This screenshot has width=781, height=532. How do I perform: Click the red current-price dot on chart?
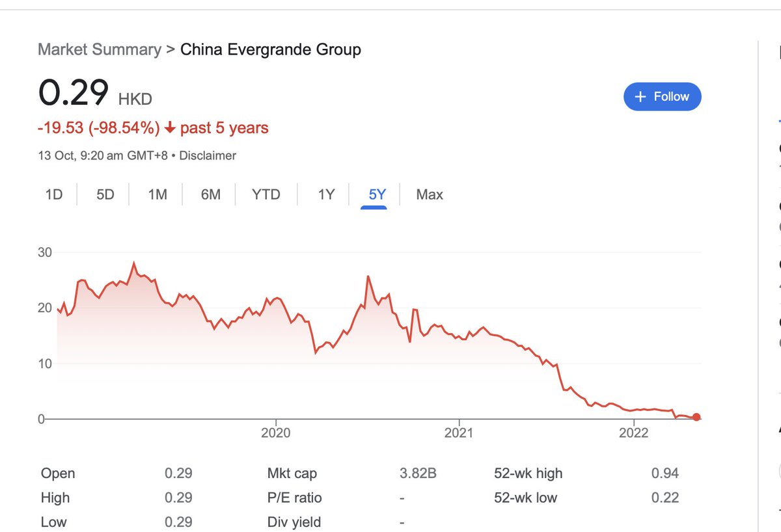point(696,417)
